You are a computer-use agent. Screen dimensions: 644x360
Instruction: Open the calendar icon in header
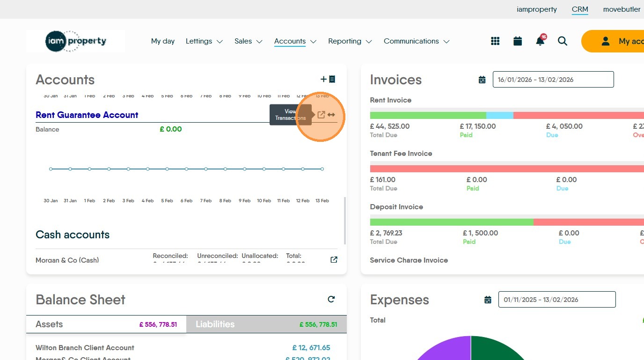(x=518, y=41)
